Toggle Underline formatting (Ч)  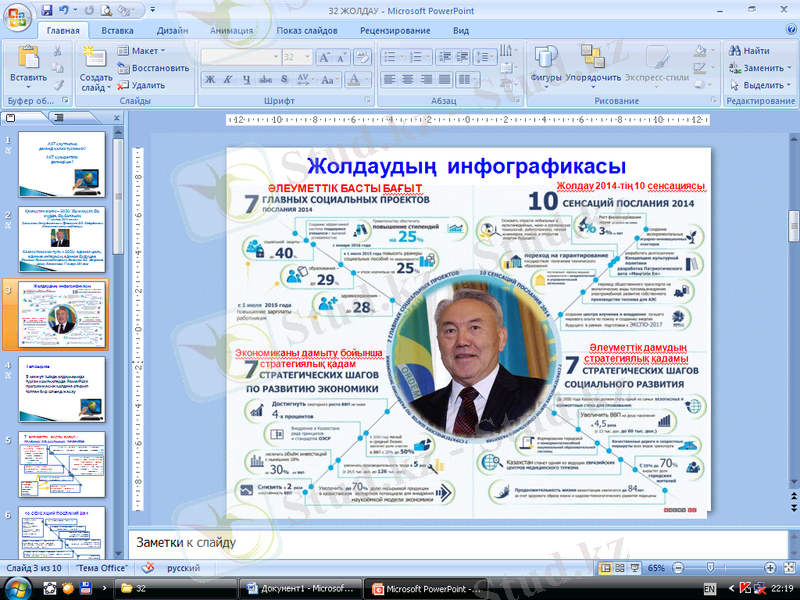(247, 80)
